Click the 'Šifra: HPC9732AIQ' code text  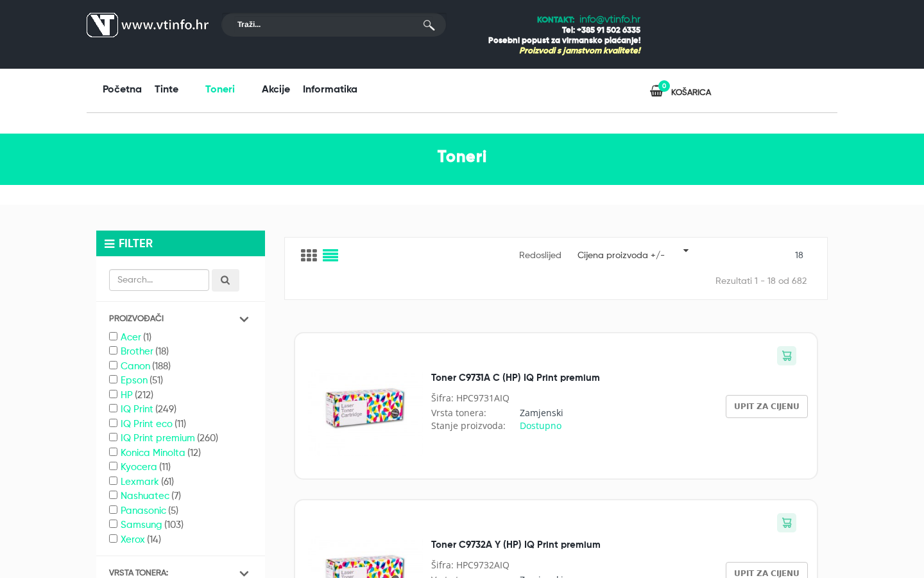470,565
